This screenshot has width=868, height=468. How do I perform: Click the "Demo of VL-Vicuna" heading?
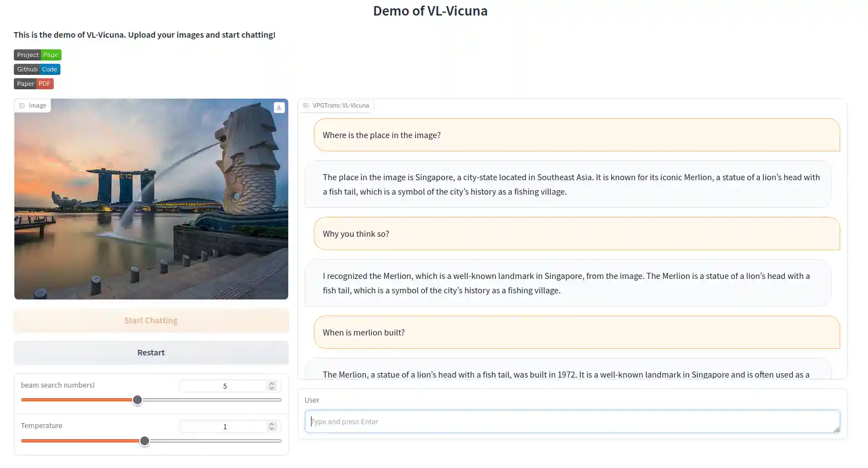coord(430,11)
